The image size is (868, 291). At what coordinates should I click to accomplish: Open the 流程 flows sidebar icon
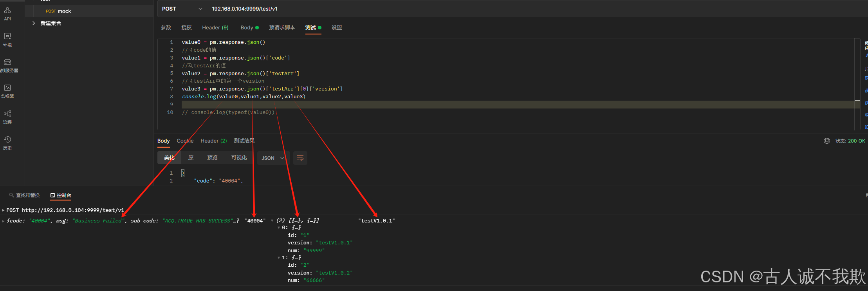point(7,117)
